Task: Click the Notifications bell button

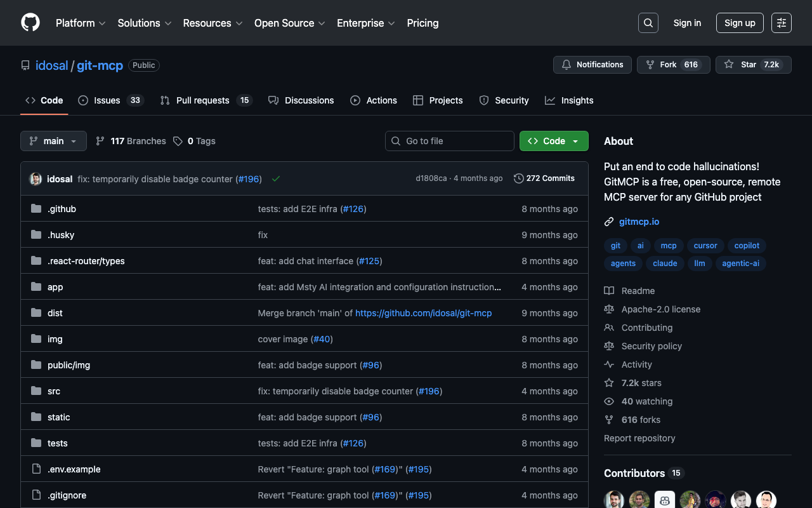Action: (x=593, y=65)
